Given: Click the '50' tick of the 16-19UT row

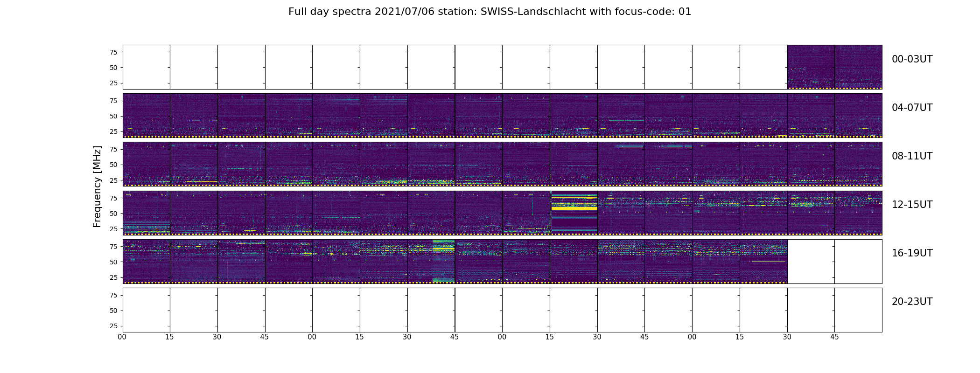Looking at the screenshot, I should tap(113, 262).
